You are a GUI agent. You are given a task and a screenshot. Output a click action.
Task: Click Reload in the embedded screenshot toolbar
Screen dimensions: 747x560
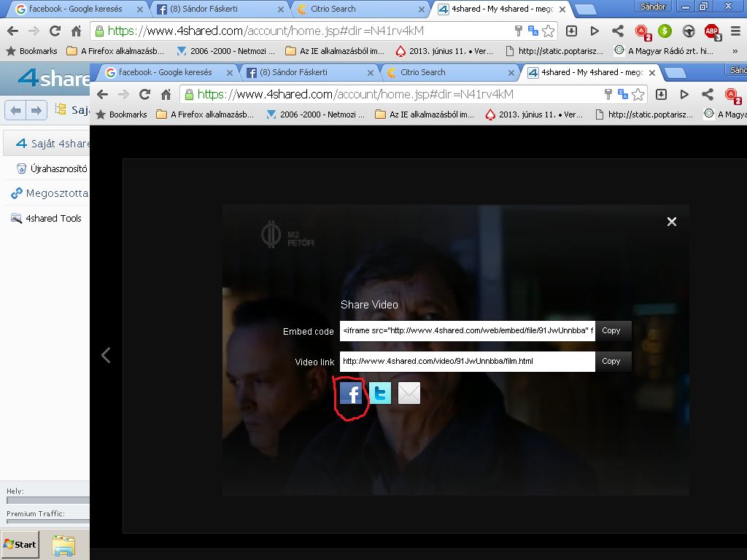click(145, 94)
